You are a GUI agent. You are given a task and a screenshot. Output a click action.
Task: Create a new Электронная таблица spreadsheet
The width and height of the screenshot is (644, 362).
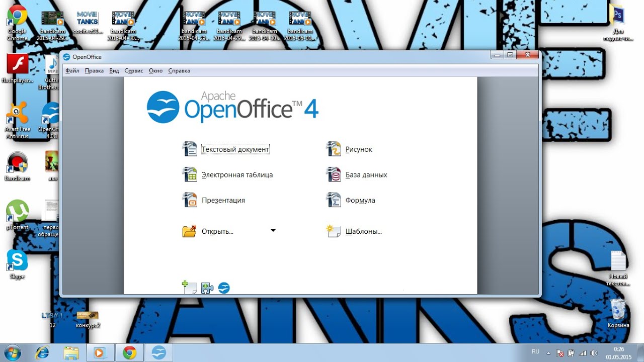tap(227, 175)
